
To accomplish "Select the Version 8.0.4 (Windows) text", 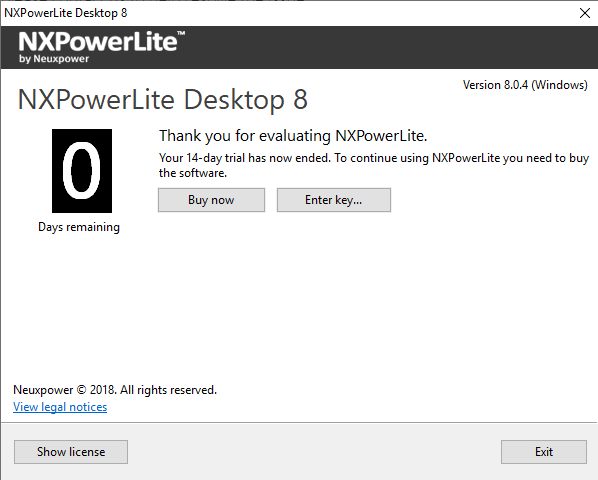I will 525,85.
